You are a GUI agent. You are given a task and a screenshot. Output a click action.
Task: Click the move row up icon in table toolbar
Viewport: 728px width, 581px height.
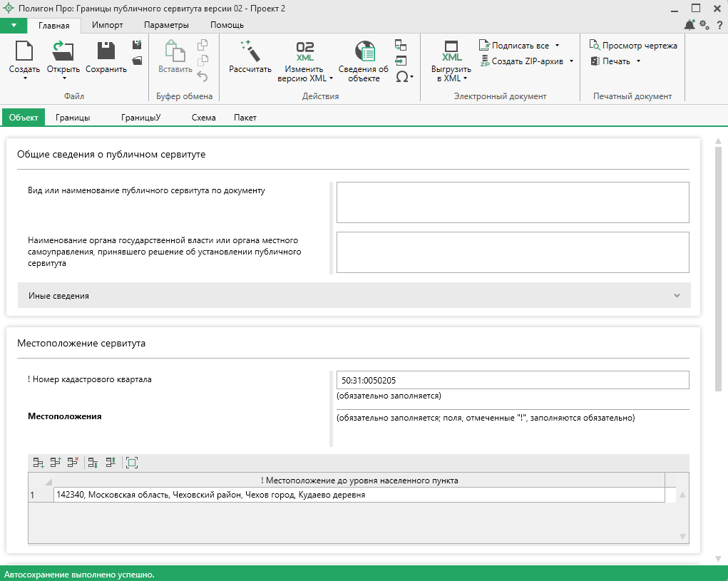(x=111, y=463)
